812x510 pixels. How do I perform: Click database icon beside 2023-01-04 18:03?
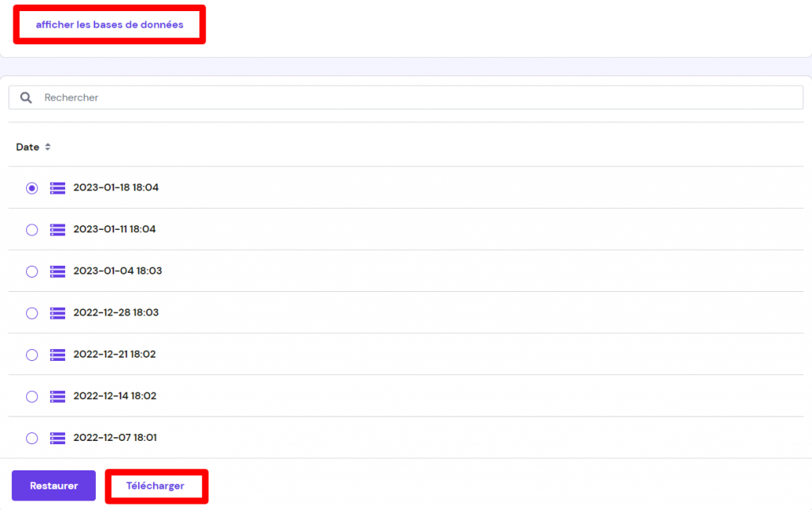57,271
